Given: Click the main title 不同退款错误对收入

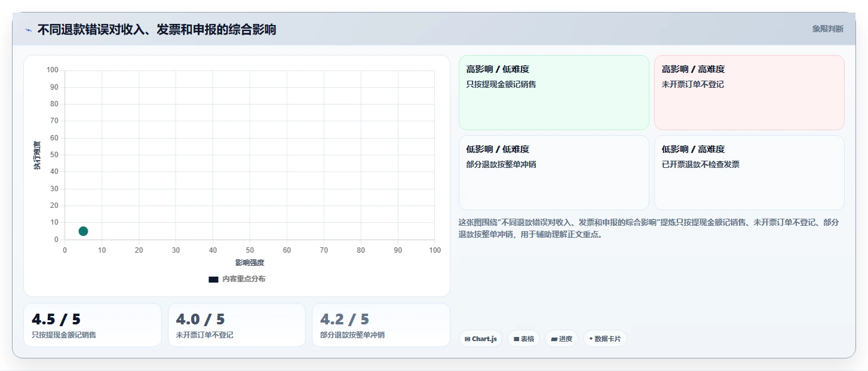Looking at the screenshot, I should click(157, 29).
